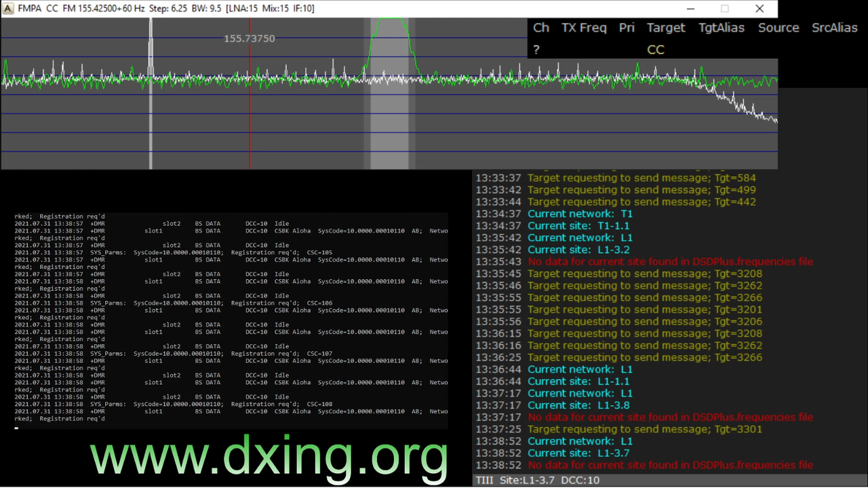868x488 pixels.
Task: Click the console SYS_Parms line with CSC=107
Action: click(x=174, y=354)
